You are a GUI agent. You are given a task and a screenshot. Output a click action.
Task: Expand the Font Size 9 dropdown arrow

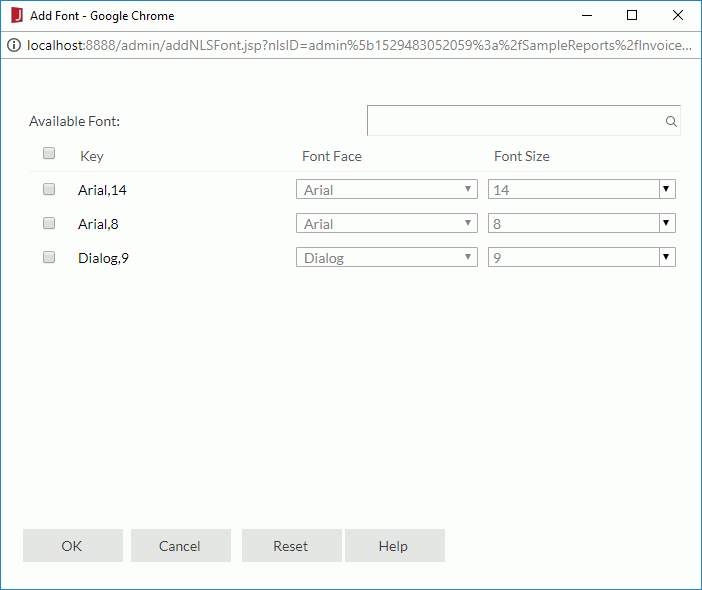[x=666, y=257]
